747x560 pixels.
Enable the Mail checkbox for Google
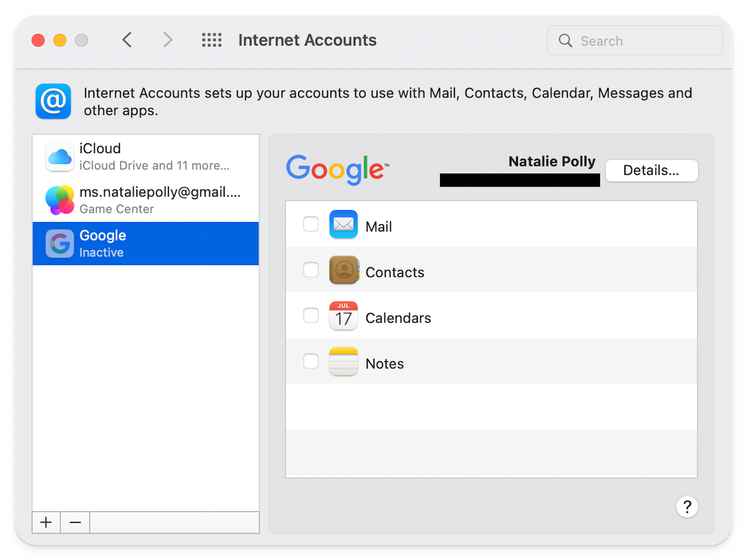point(310,224)
